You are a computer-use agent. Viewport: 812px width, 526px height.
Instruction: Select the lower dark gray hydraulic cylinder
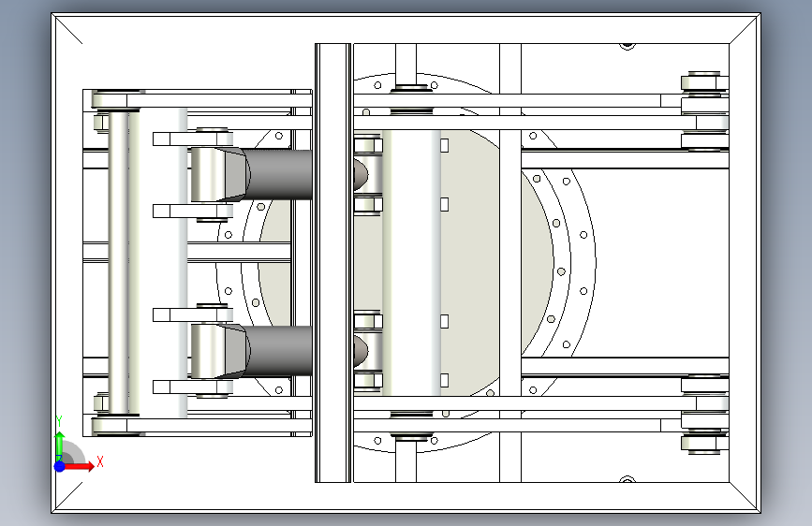pos(277,350)
